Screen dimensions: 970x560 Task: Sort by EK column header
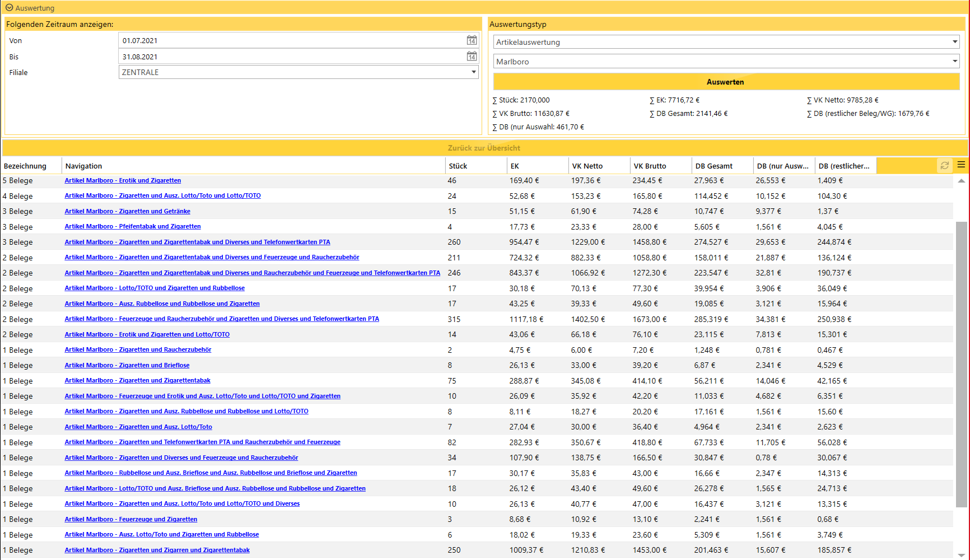[x=537, y=166]
